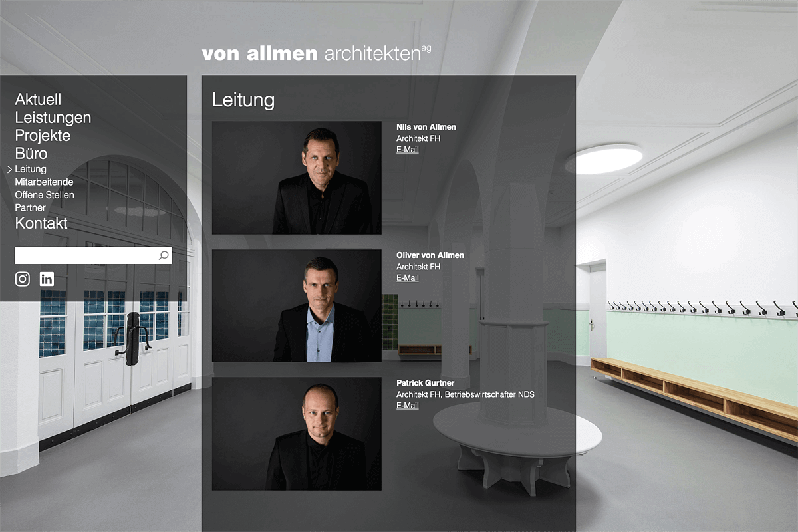Open Oliver von Allmen portrait photo

click(x=297, y=306)
